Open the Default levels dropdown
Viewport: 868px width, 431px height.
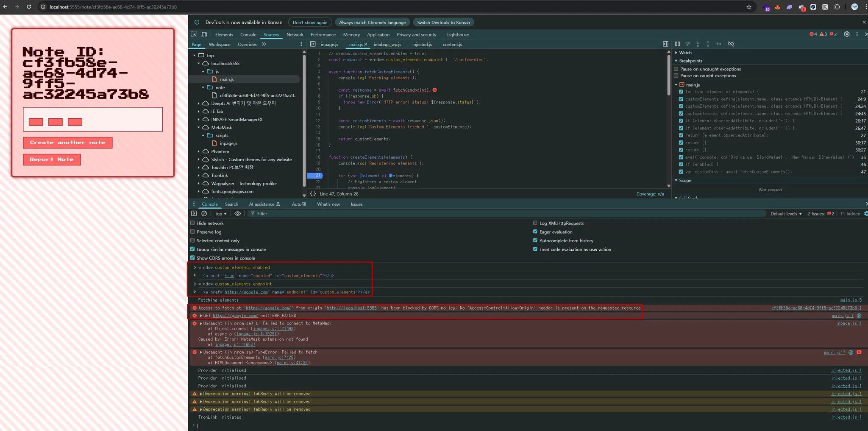[786, 214]
